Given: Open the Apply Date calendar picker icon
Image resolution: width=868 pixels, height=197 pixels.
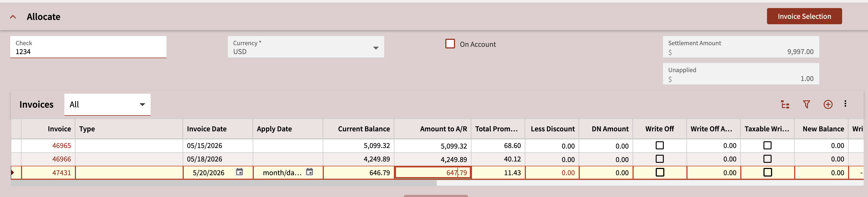Looking at the screenshot, I should point(309,172).
